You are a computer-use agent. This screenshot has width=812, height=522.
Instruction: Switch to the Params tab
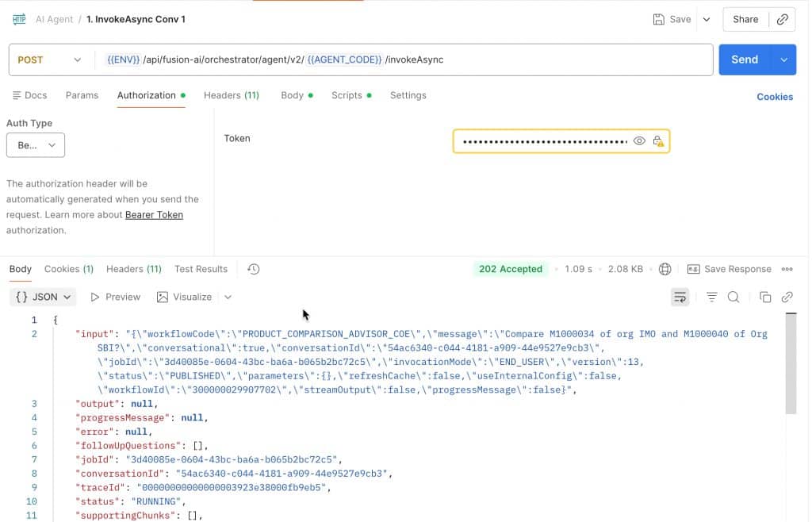click(x=82, y=95)
